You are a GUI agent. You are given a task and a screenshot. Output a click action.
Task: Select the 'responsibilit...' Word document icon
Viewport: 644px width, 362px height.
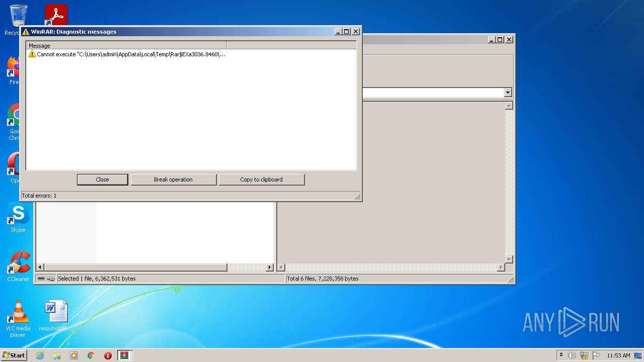[56, 316]
